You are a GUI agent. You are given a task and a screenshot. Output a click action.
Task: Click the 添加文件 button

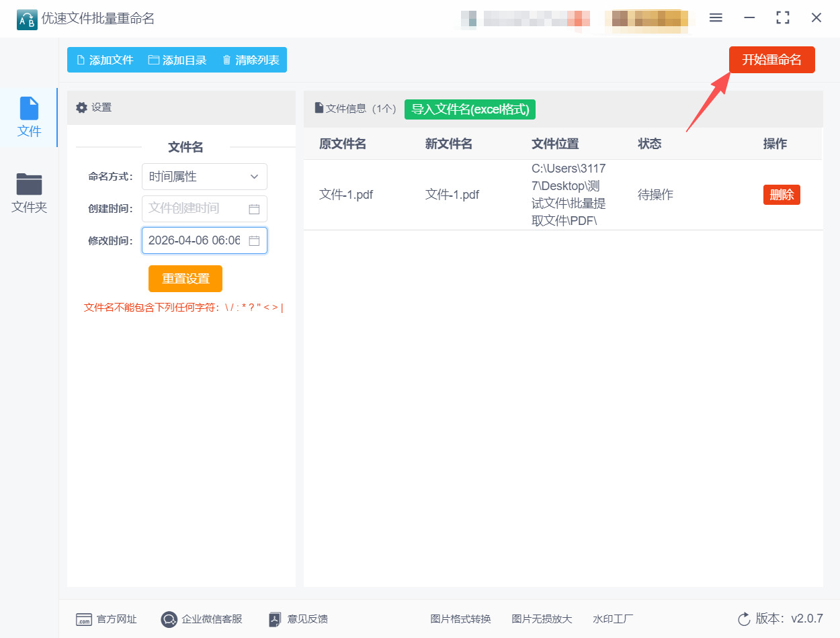105,60
